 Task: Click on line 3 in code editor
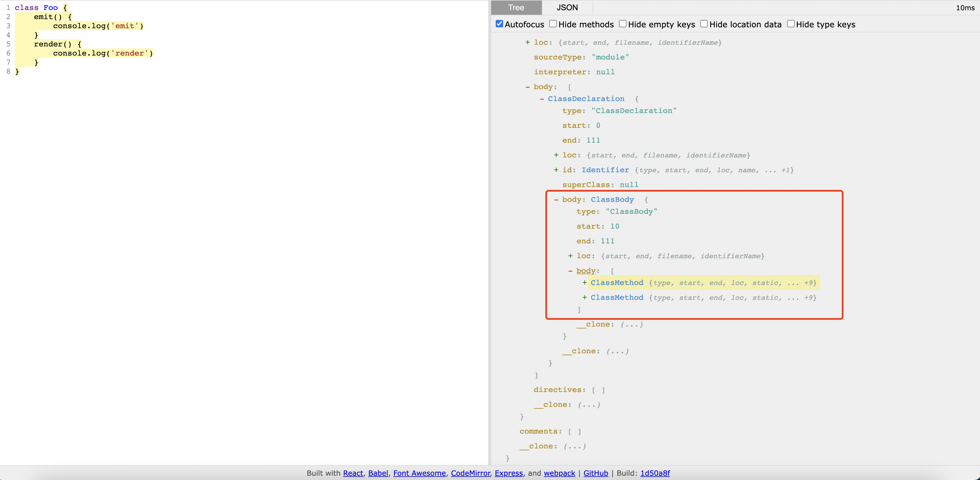[x=98, y=26]
